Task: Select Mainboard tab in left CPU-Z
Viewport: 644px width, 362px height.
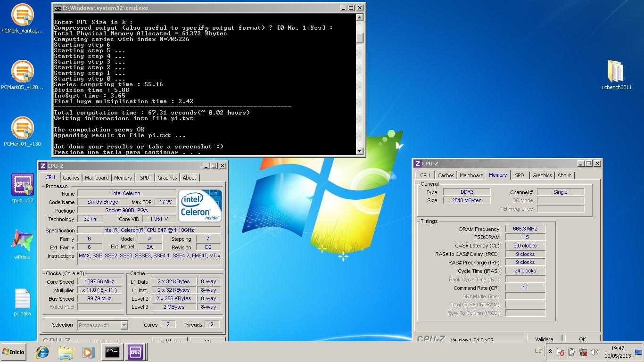Action: tap(97, 178)
